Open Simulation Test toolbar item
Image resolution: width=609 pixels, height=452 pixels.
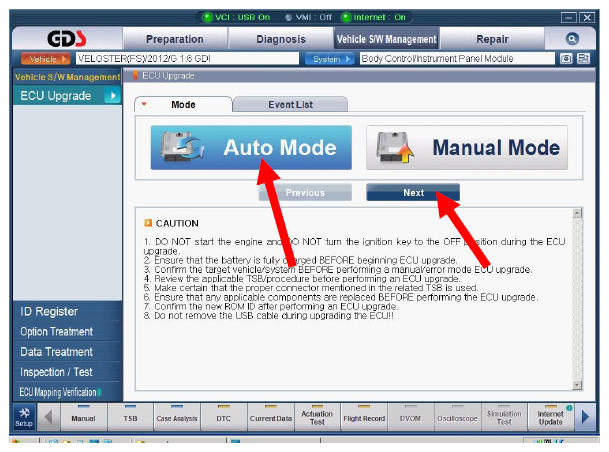[504, 417]
